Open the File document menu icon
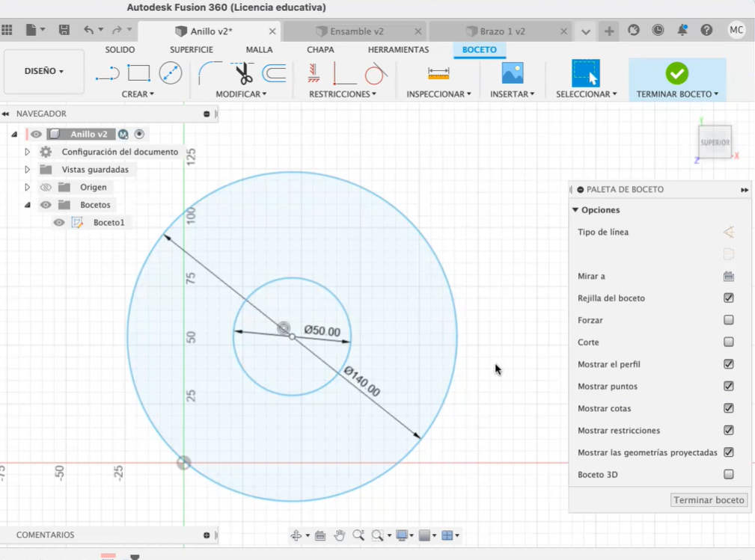The image size is (755, 560). 31,30
